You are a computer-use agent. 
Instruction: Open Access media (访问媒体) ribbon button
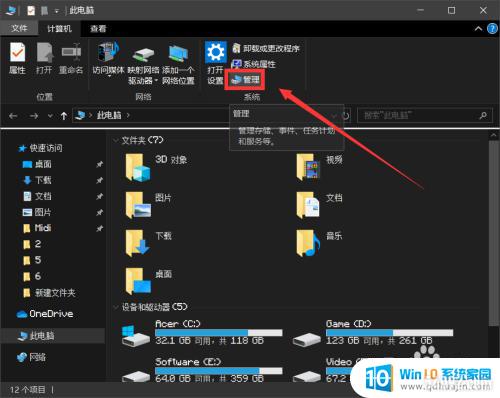point(108,59)
